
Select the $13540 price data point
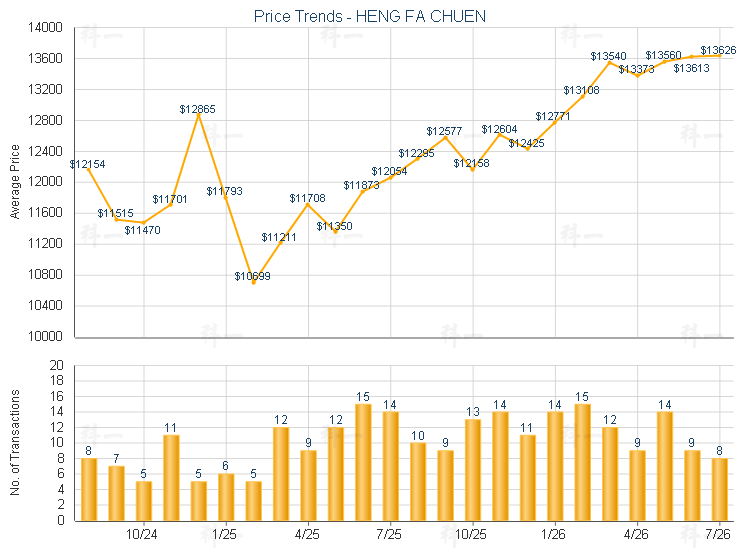click(610, 62)
